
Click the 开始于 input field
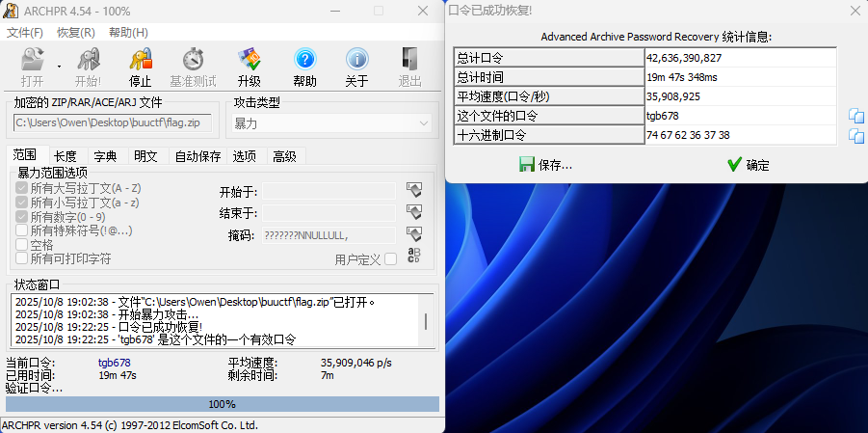pyautogui.click(x=329, y=191)
